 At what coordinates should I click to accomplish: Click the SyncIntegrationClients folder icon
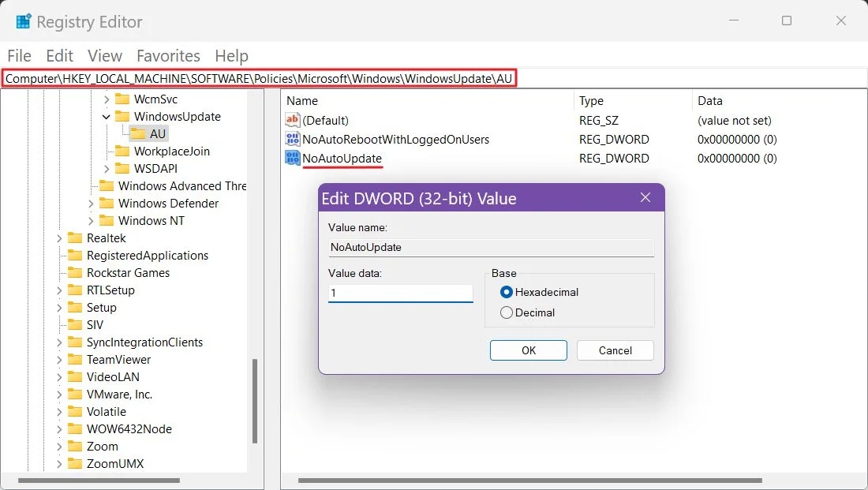coord(75,342)
